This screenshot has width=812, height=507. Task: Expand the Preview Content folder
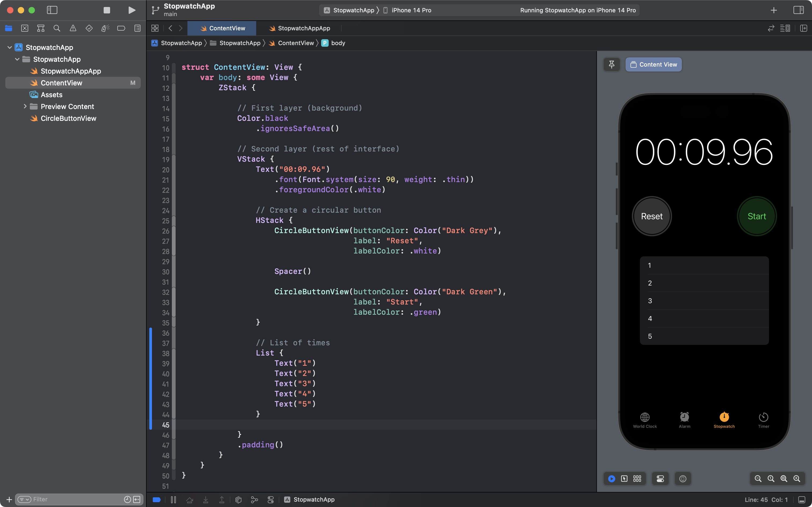[x=25, y=106]
